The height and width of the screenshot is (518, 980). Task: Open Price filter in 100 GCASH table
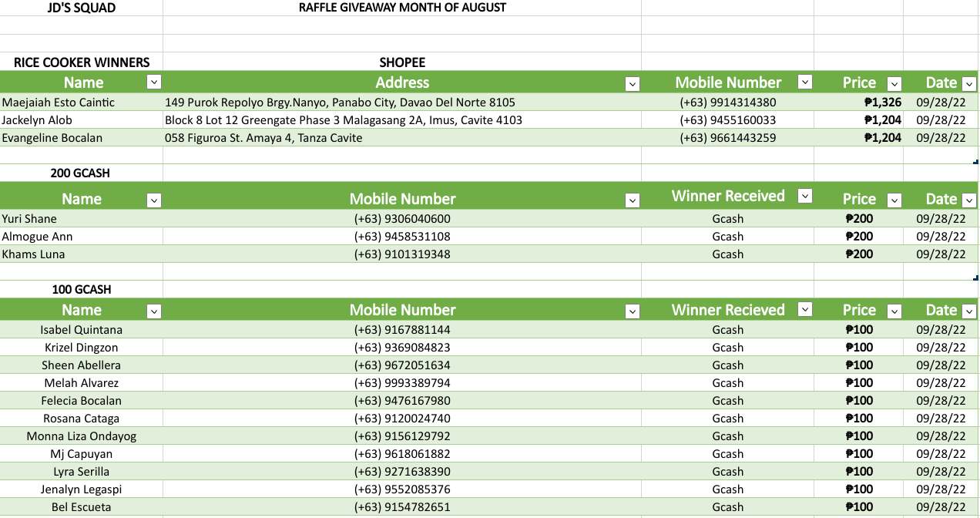pyautogui.click(x=894, y=311)
